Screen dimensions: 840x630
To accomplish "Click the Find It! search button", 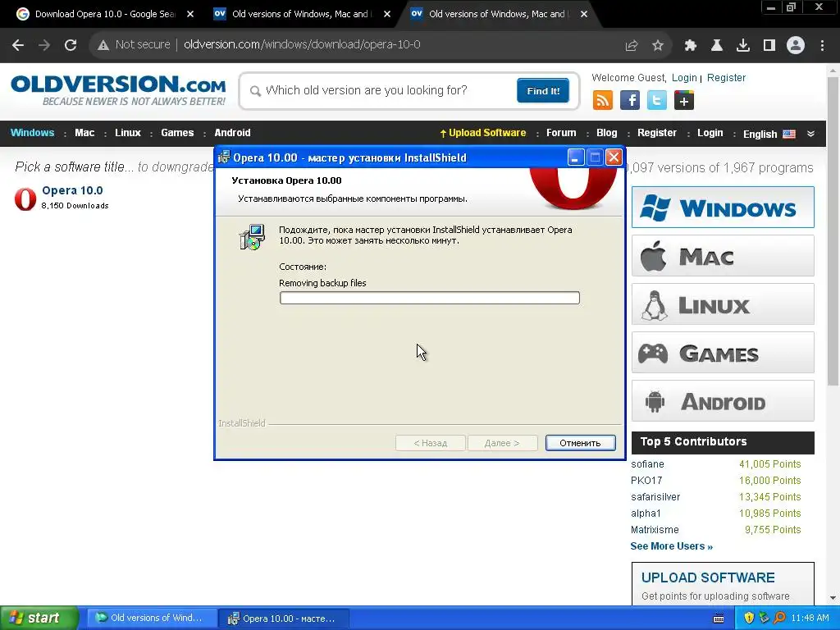I will 543,90.
